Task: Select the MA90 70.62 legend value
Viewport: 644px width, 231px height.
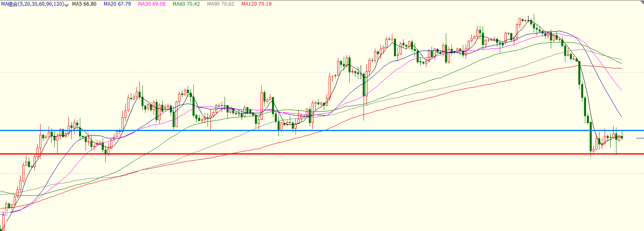Action: 220,4
